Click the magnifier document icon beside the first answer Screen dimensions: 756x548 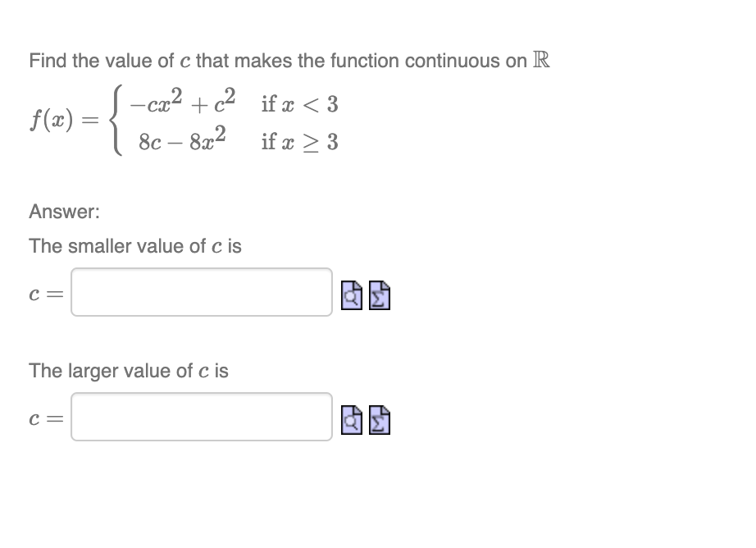(x=351, y=295)
